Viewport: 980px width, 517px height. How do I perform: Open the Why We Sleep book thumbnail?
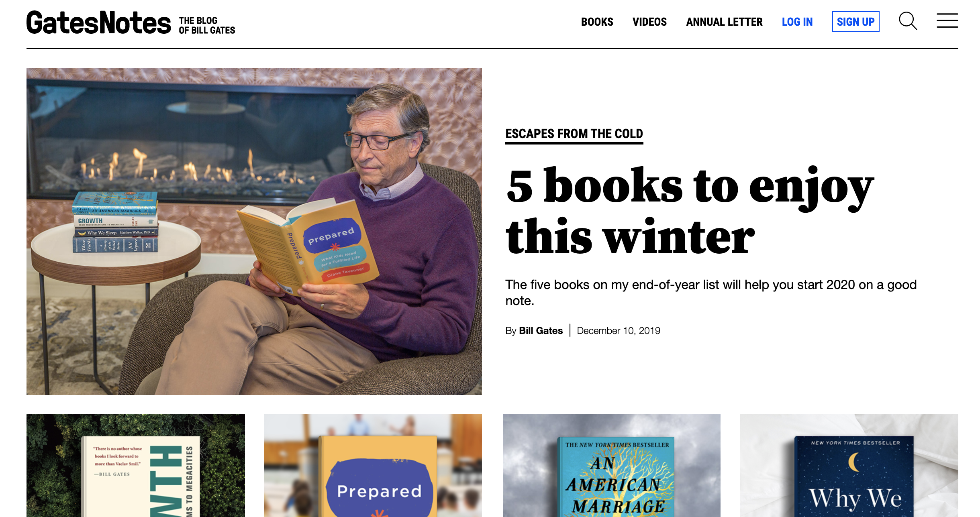[x=849, y=466]
